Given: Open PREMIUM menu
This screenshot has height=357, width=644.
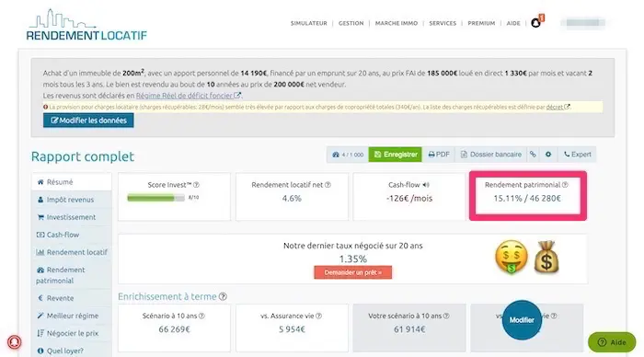Looking at the screenshot, I should 481,23.
